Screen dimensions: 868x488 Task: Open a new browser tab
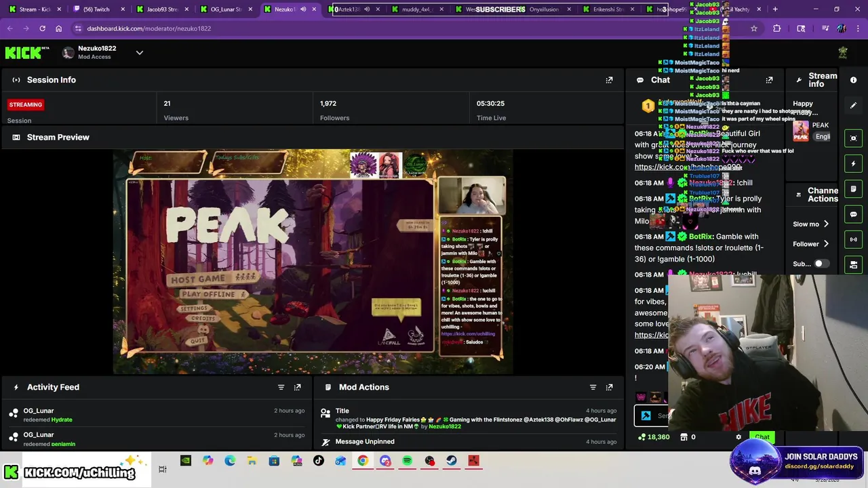[775, 9]
